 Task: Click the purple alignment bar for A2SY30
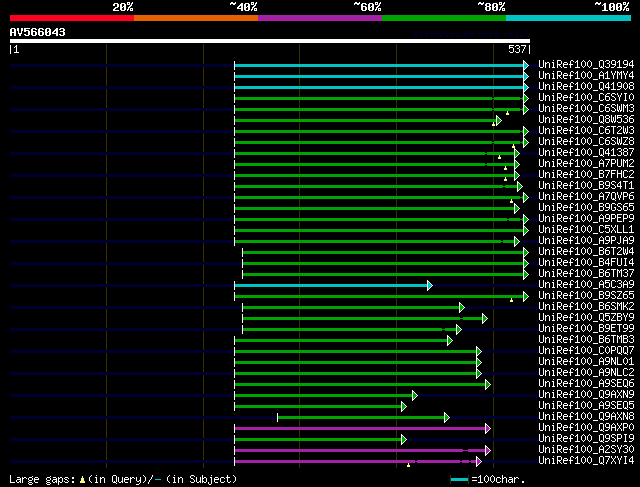(x=360, y=450)
